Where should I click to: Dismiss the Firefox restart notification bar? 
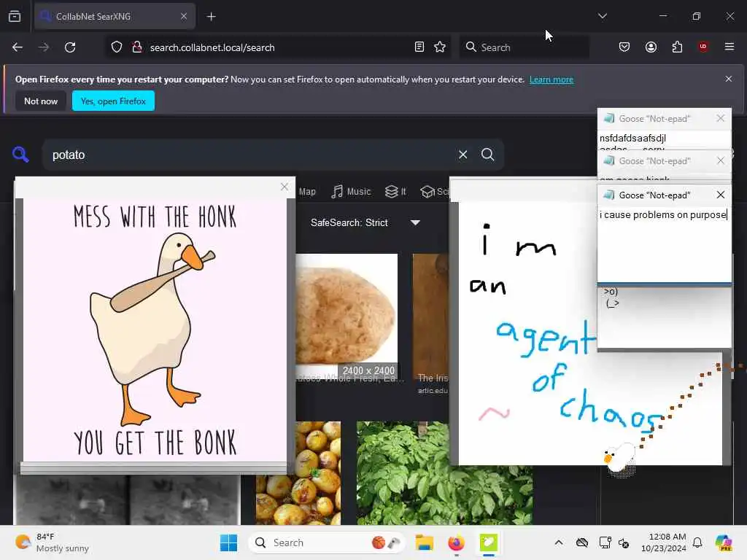[x=729, y=79]
